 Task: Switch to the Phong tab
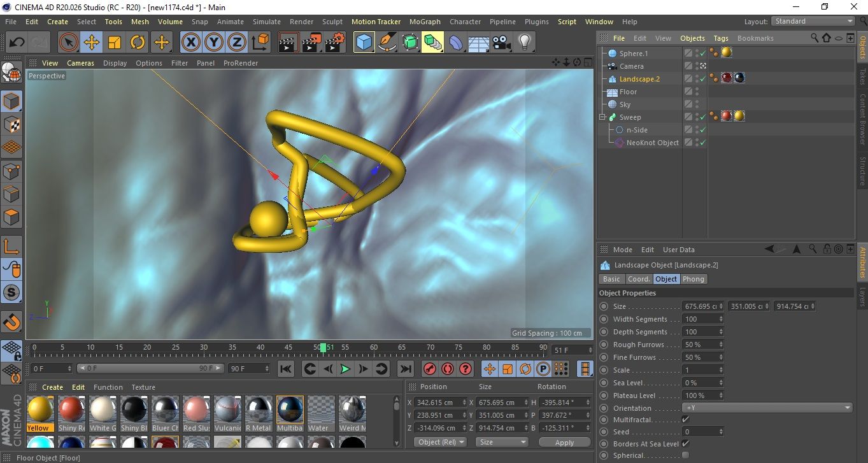(x=694, y=279)
